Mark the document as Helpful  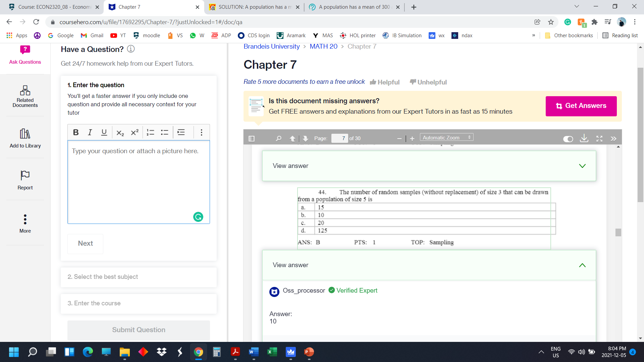coord(385,82)
